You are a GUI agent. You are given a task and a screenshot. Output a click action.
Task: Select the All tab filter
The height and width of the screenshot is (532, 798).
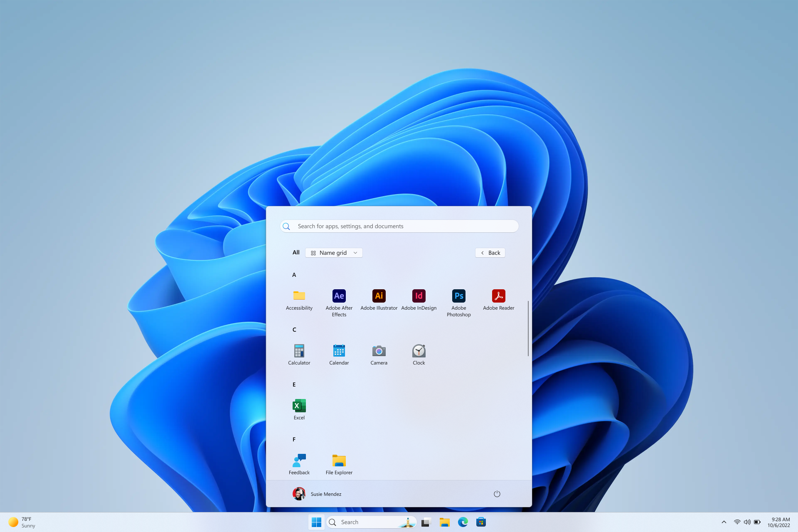tap(296, 252)
